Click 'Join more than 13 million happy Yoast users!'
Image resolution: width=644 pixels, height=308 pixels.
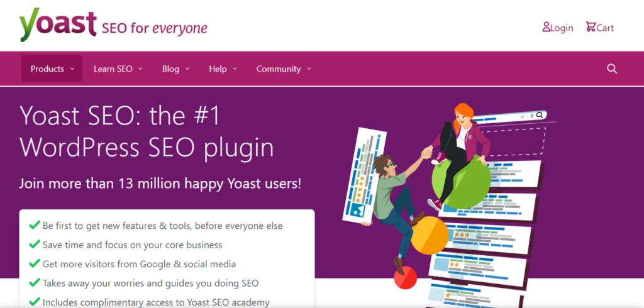(160, 183)
